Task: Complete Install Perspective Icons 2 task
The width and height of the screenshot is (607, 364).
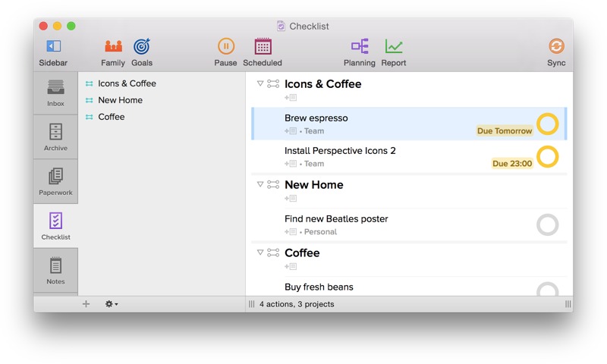Action: pos(547,156)
